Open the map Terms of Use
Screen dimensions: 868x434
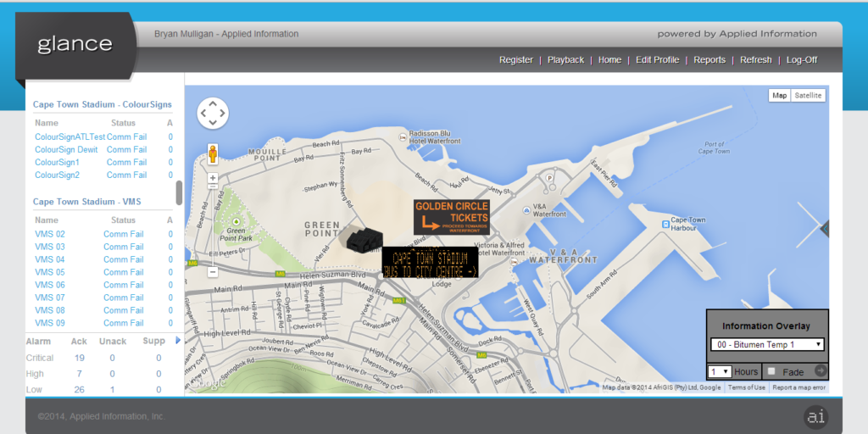746,387
